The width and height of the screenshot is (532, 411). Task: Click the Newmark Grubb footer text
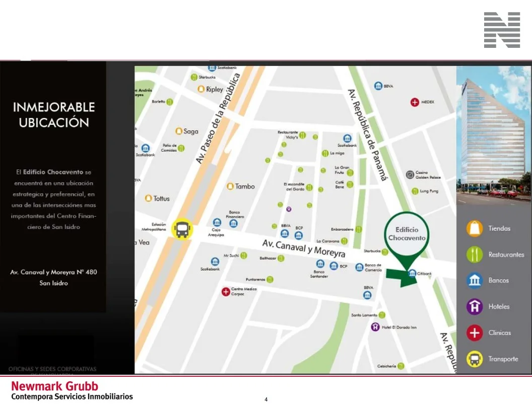tap(54, 386)
